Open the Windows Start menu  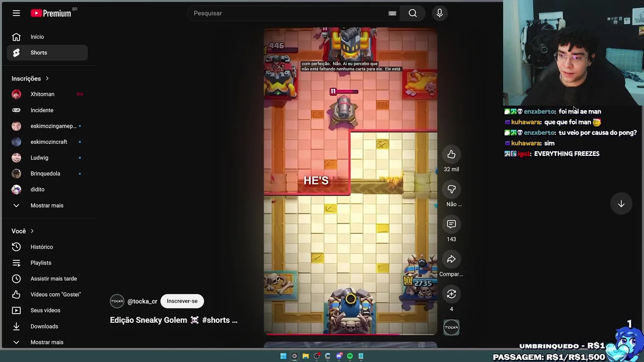[283, 356]
